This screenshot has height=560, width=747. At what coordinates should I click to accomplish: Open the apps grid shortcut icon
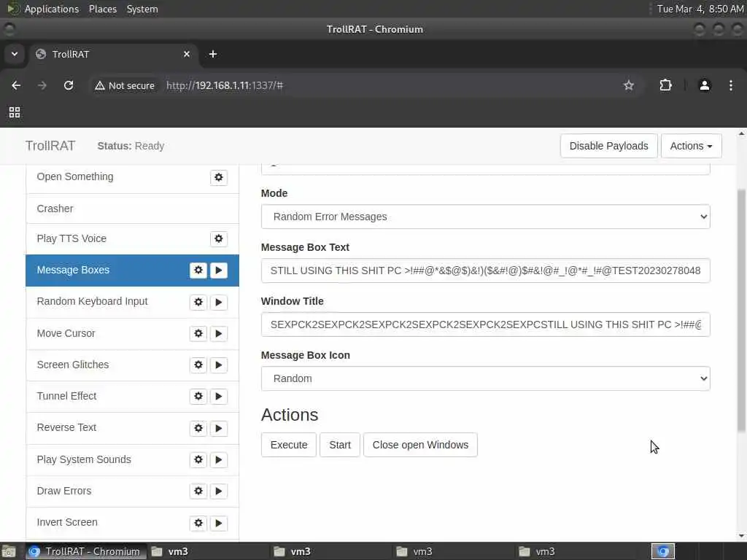(15, 112)
